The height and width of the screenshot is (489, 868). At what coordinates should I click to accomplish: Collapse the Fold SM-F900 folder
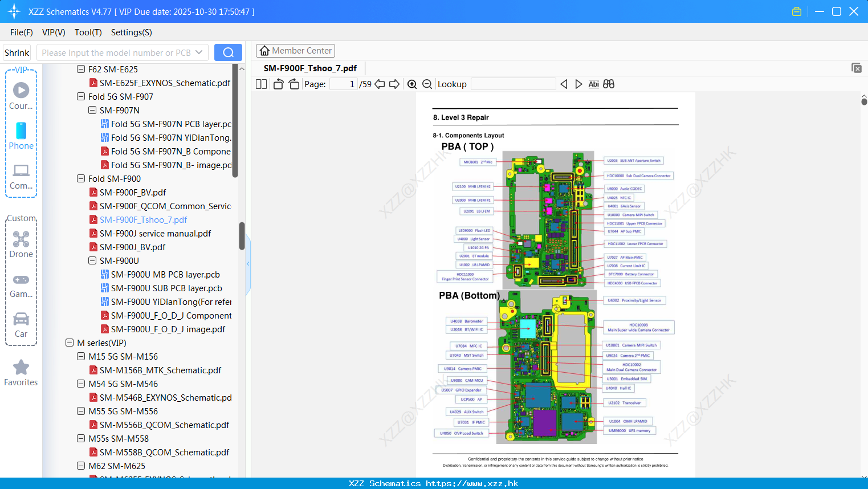(x=81, y=178)
